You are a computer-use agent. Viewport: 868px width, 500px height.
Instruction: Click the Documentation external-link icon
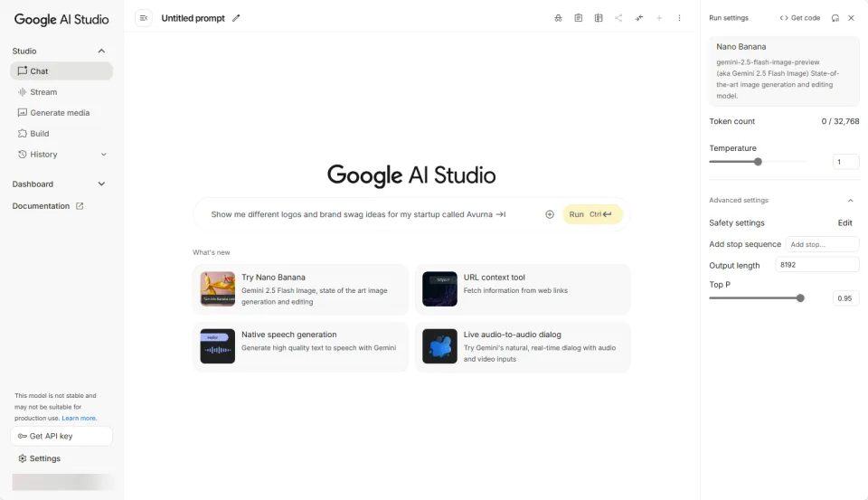point(80,206)
